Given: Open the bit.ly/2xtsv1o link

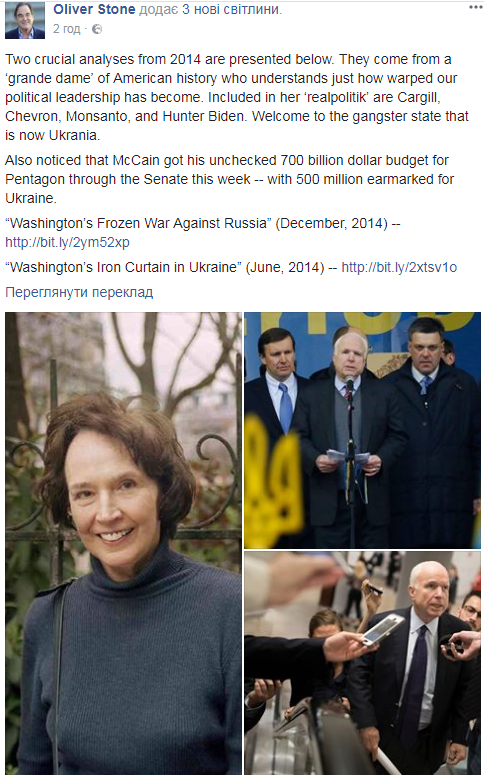Looking at the screenshot, I should pos(399,267).
